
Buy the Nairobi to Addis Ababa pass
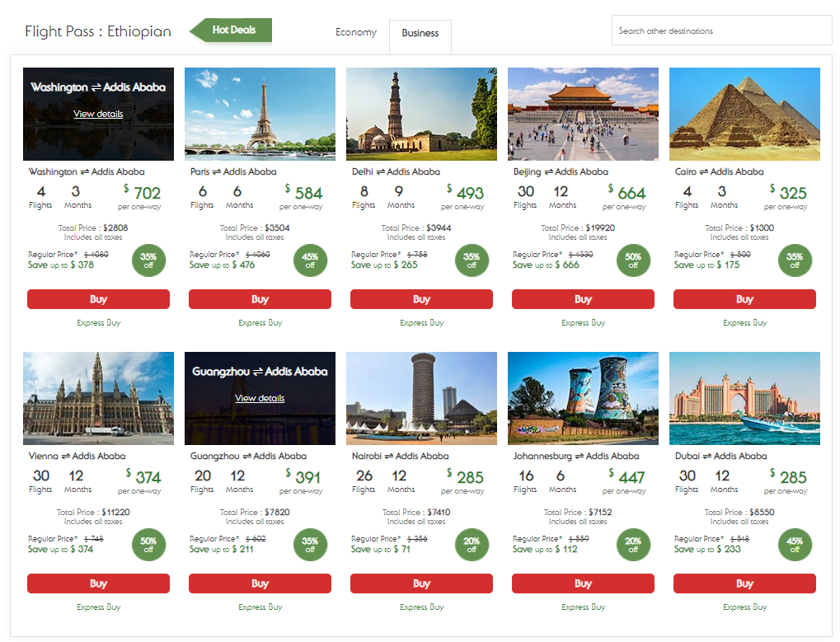click(x=421, y=583)
